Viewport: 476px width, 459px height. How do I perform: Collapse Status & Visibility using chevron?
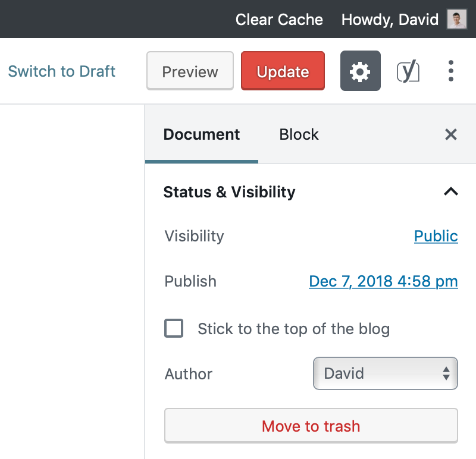tap(451, 191)
